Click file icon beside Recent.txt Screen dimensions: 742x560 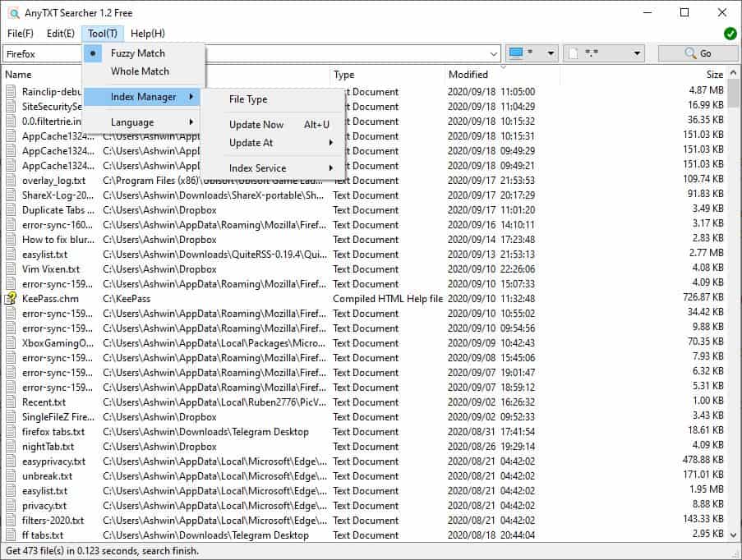point(11,402)
